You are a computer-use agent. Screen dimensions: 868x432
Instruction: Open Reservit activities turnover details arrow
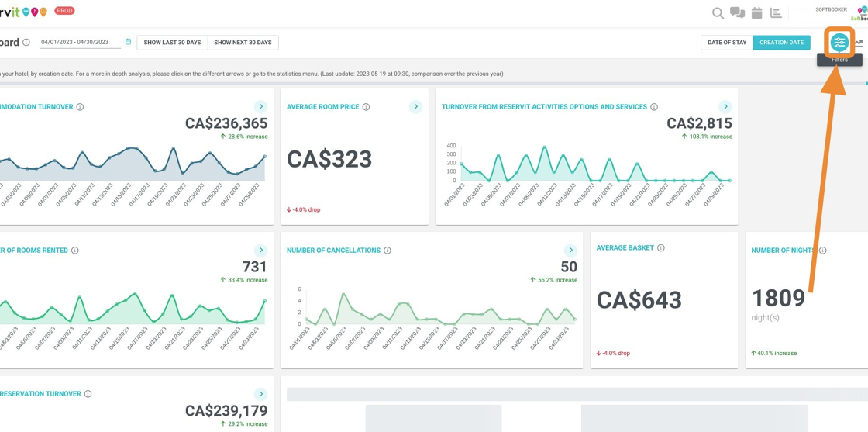(725, 107)
